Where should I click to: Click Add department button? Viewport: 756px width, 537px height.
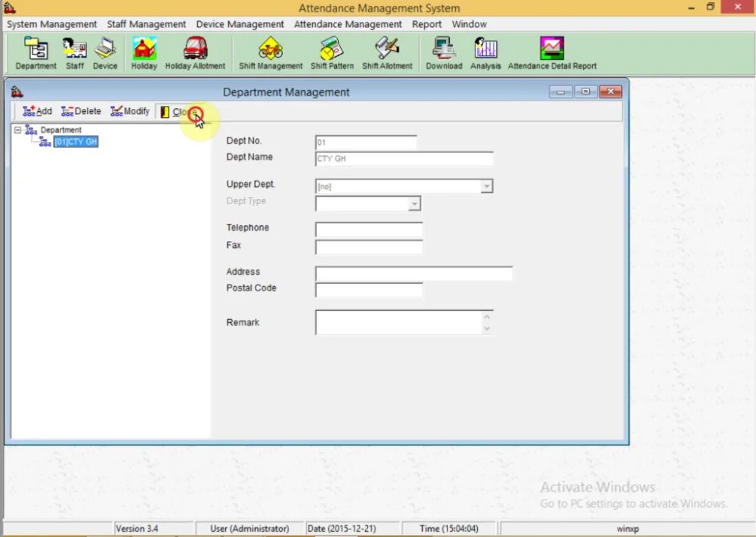click(x=37, y=111)
